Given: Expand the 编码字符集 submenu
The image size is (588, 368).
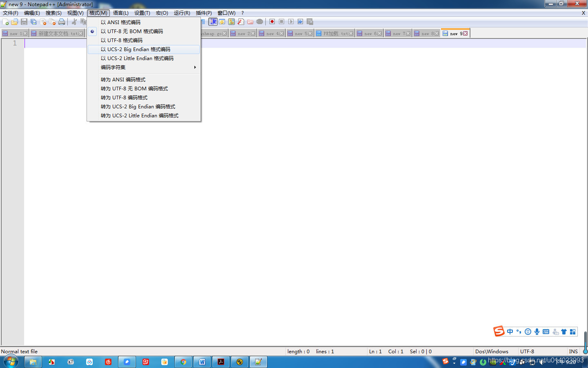Looking at the screenshot, I should click(x=144, y=67).
